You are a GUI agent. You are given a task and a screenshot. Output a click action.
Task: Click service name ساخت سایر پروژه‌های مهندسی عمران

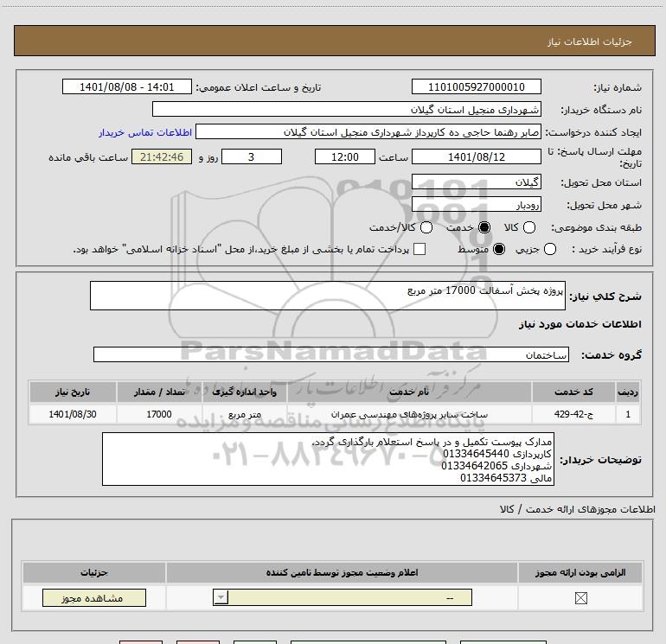coord(409,414)
